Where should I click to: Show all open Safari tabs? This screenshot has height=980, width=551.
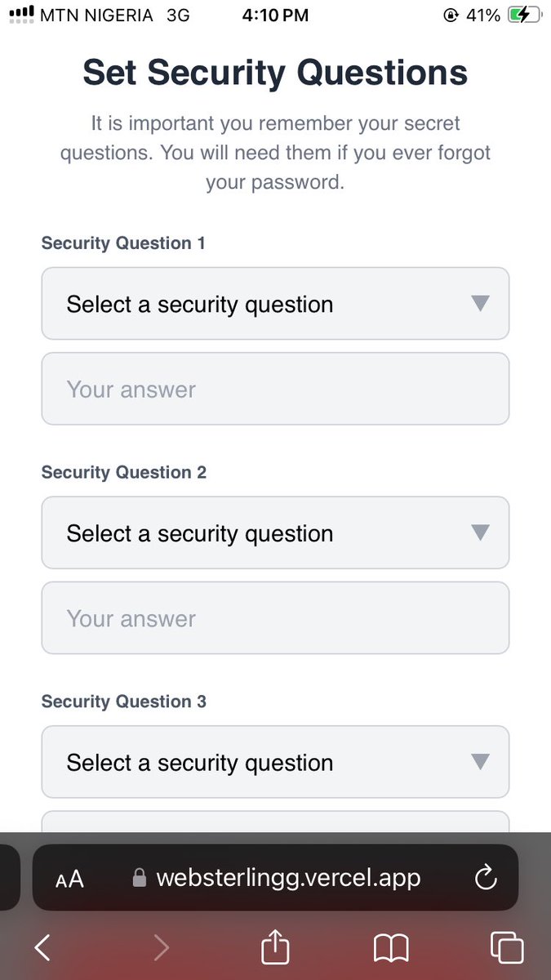[x=506, y=947]
